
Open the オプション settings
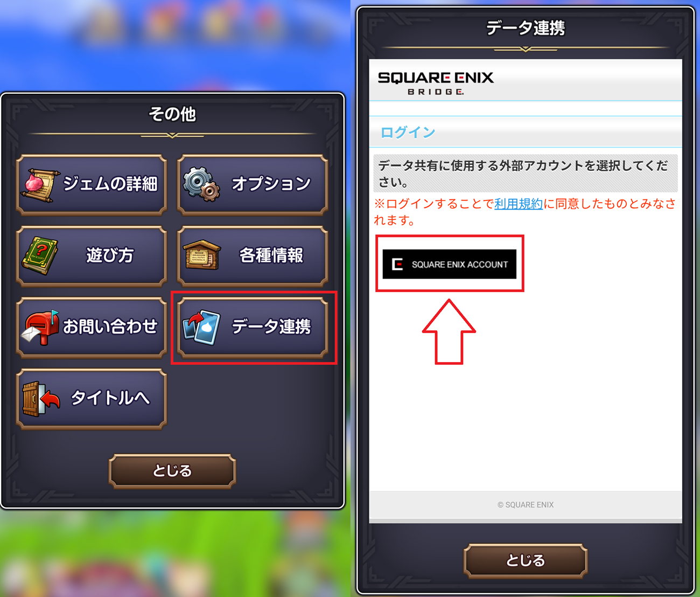pos(253,184)
